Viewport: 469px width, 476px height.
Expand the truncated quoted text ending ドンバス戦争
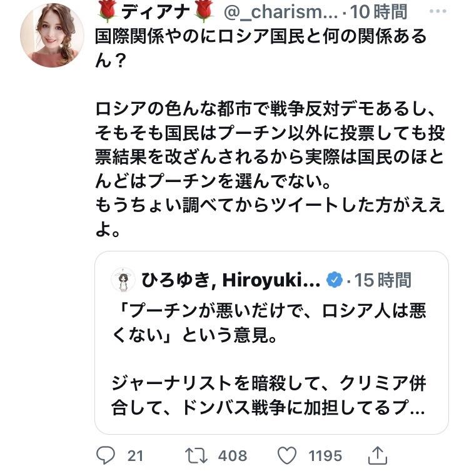click(x=269, y=408)
